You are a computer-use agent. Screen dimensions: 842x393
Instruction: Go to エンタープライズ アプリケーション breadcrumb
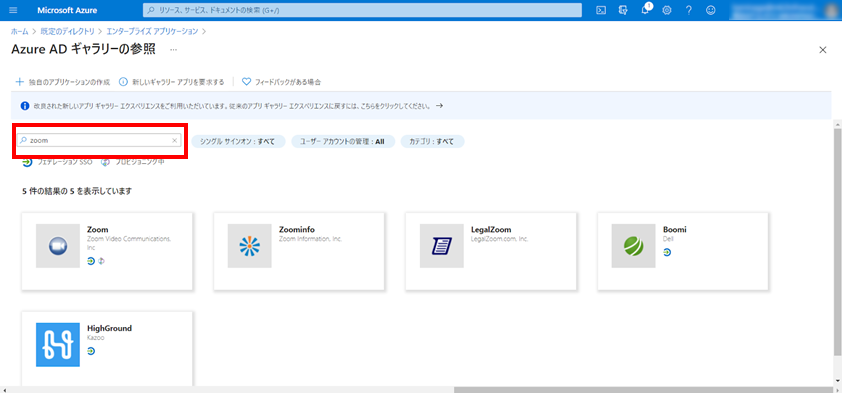pos(153,32)
